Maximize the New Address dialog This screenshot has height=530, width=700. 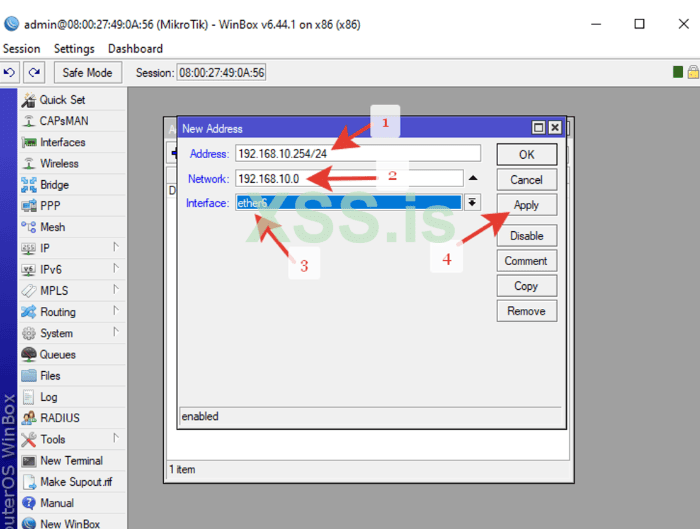[539, 128]
